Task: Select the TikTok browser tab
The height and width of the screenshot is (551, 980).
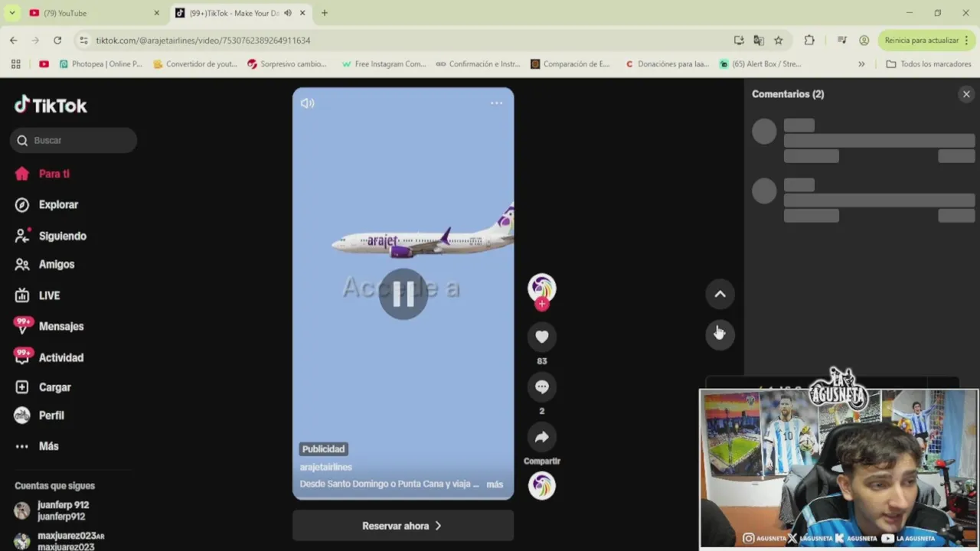Action: coord(239,13)
